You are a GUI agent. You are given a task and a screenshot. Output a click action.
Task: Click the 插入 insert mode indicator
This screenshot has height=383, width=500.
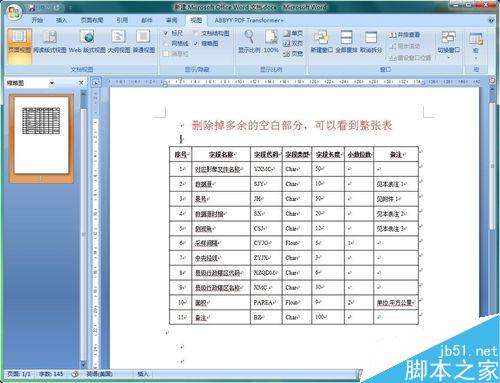(x=143, y=374)
